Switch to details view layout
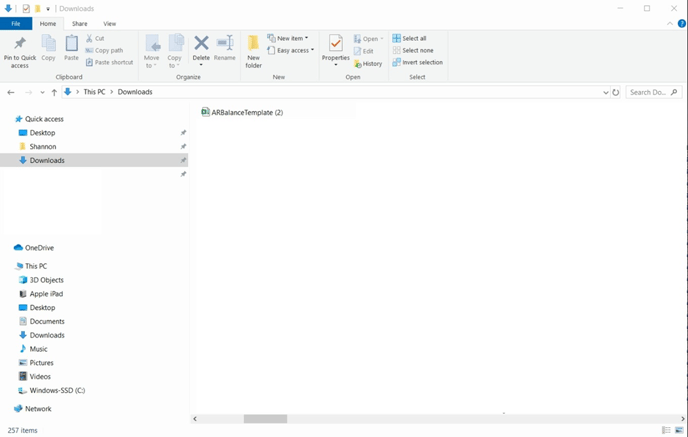688x437 pixels. click(666, 430)
